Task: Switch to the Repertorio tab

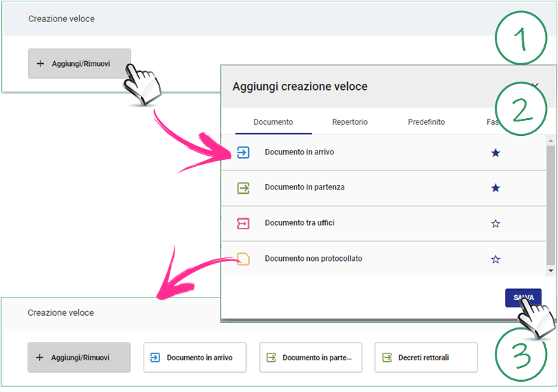Action: pos(350,122)
